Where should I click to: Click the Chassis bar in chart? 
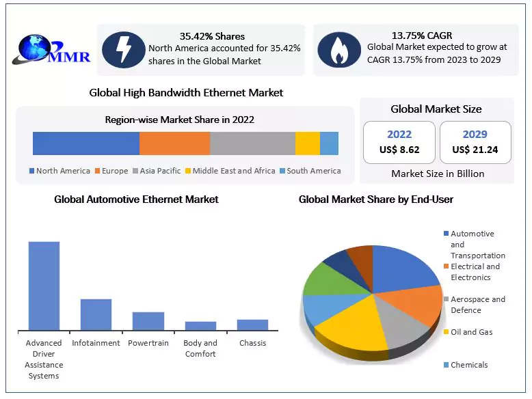coord(252,325)
